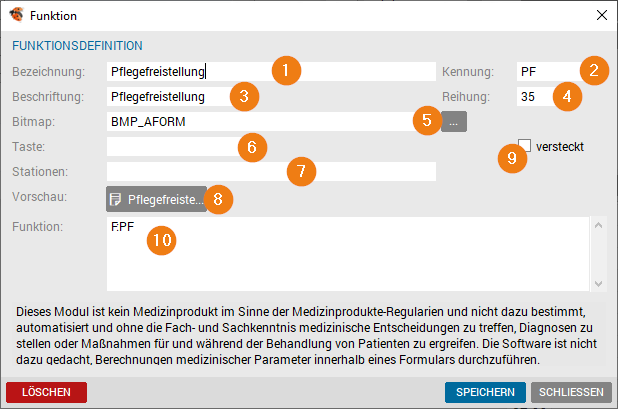Click the Pflegefreiste... preview button
The image size is (618, 409).
[156, 199]
